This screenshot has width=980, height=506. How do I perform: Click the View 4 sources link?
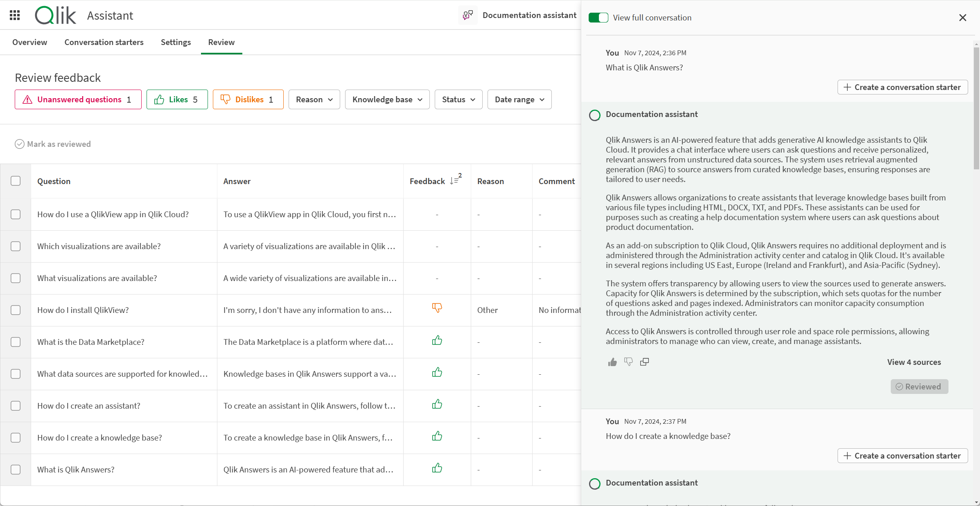[914, 362]
